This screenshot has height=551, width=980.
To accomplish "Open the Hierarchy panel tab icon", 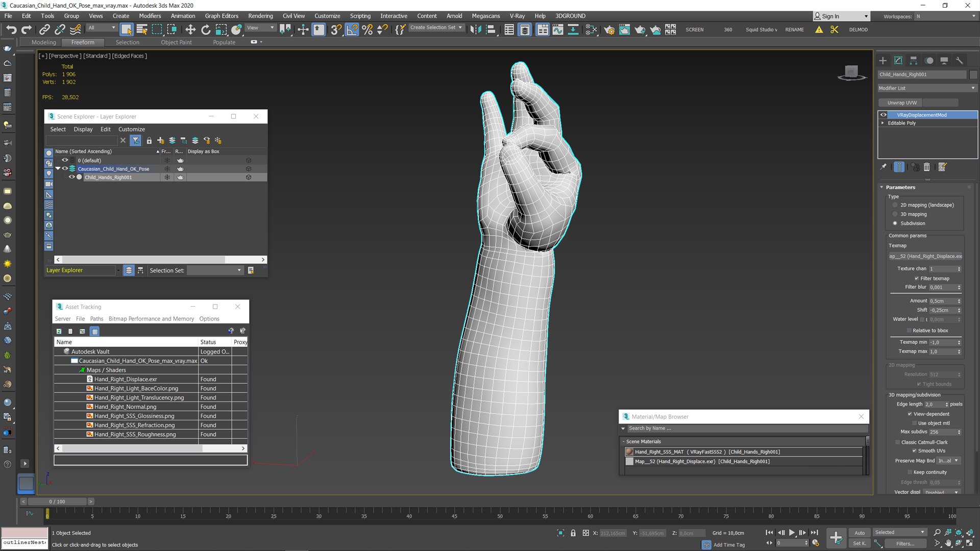I will pyautogui.click(x=914, y=61).
